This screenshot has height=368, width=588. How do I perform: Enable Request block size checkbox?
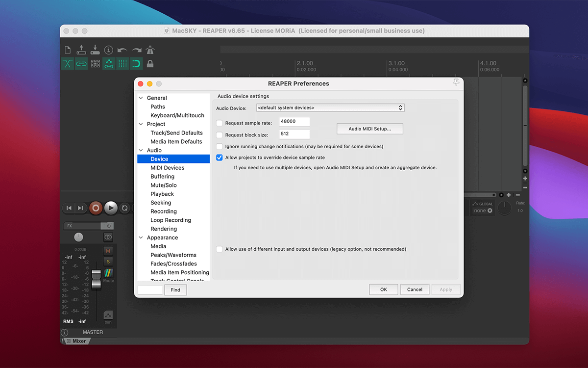pos(220,135)
